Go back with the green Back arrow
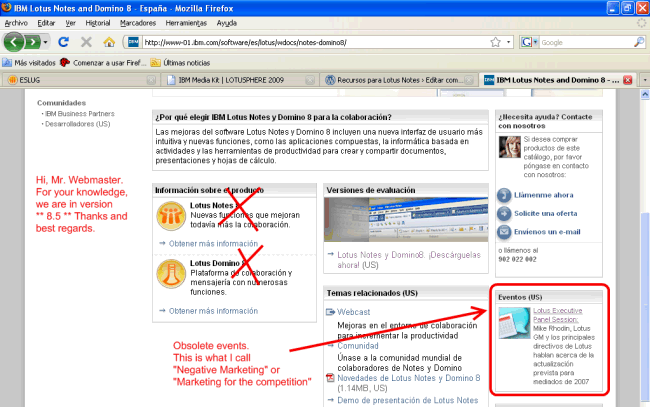 pos(14,42)
